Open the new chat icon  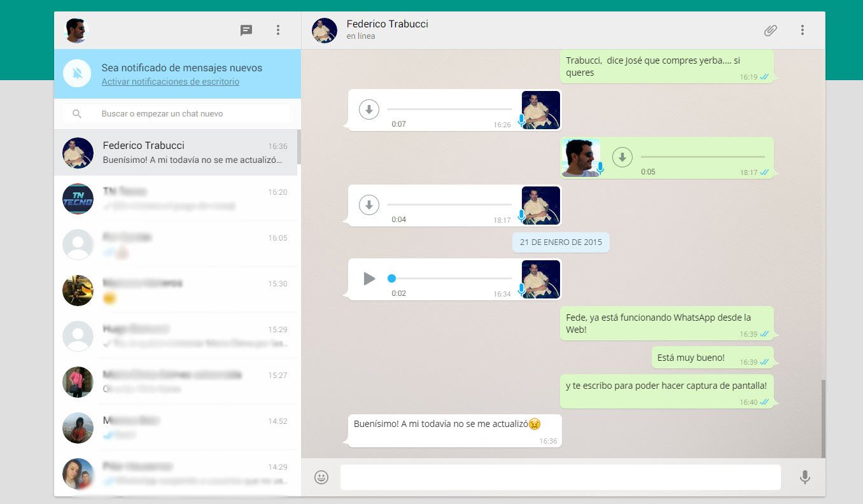coord(246,30)
